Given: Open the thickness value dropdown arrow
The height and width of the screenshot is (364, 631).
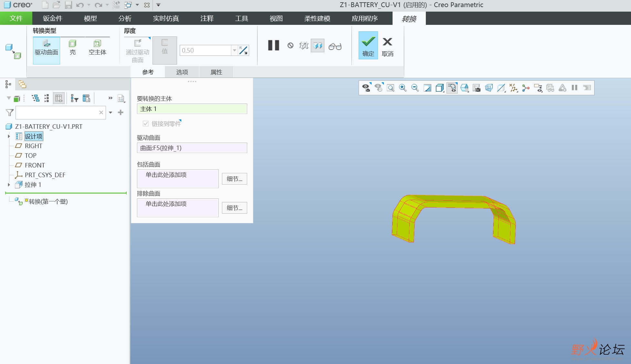Looking at the screenshot, I should pos(235,50).
